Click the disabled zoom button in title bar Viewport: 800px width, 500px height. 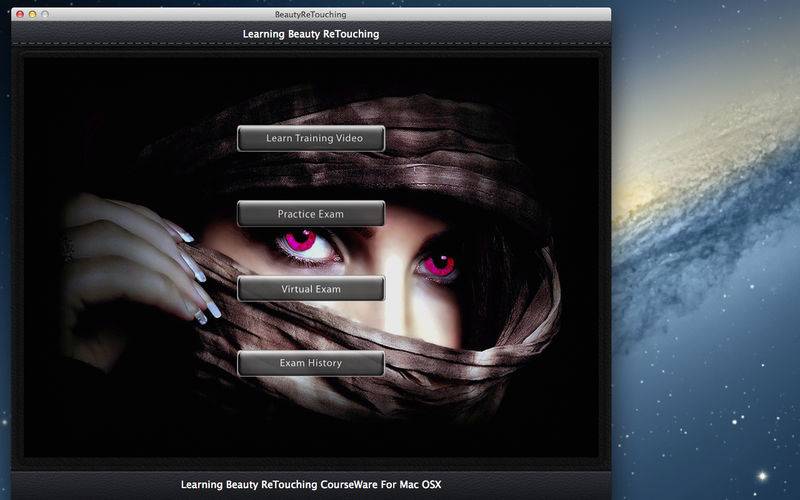coord(45,14)
